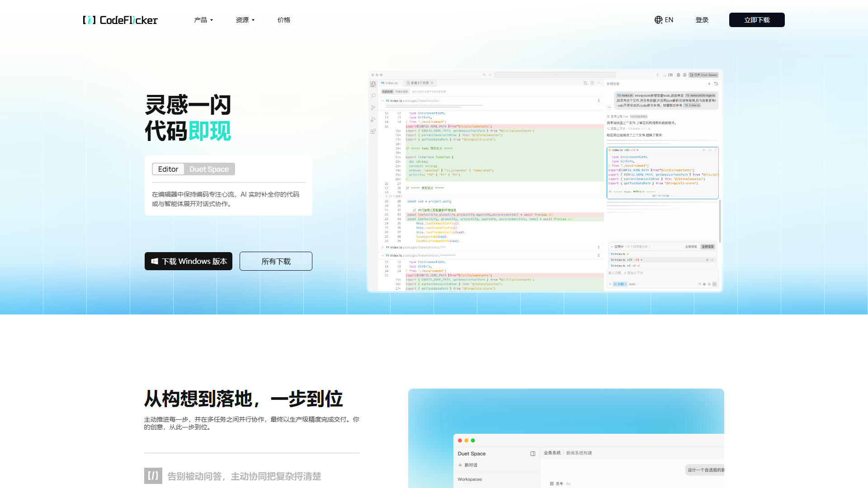868x488 pixels.
Task: Open chat history clock icon
Action: (x=716, y=84)
